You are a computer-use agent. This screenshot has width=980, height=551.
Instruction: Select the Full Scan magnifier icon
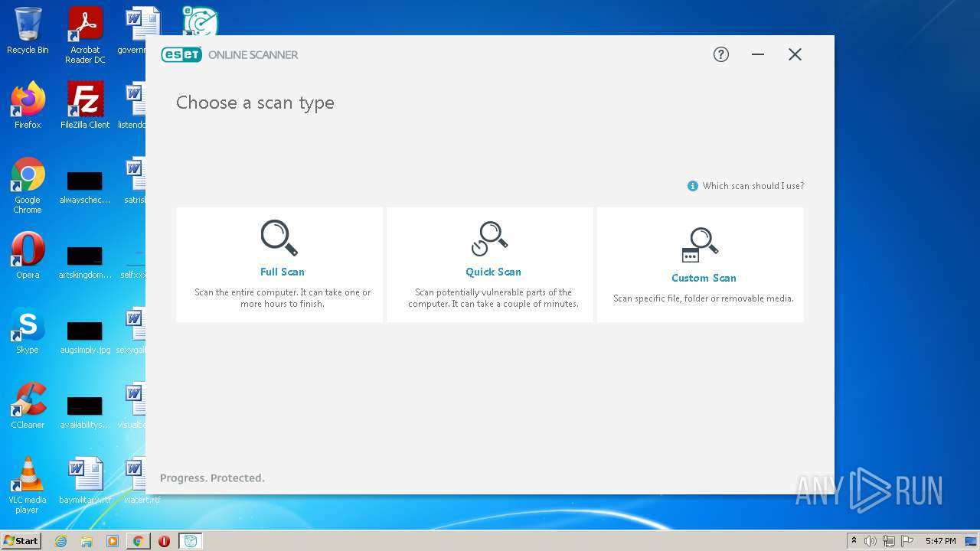coord(279,238)
